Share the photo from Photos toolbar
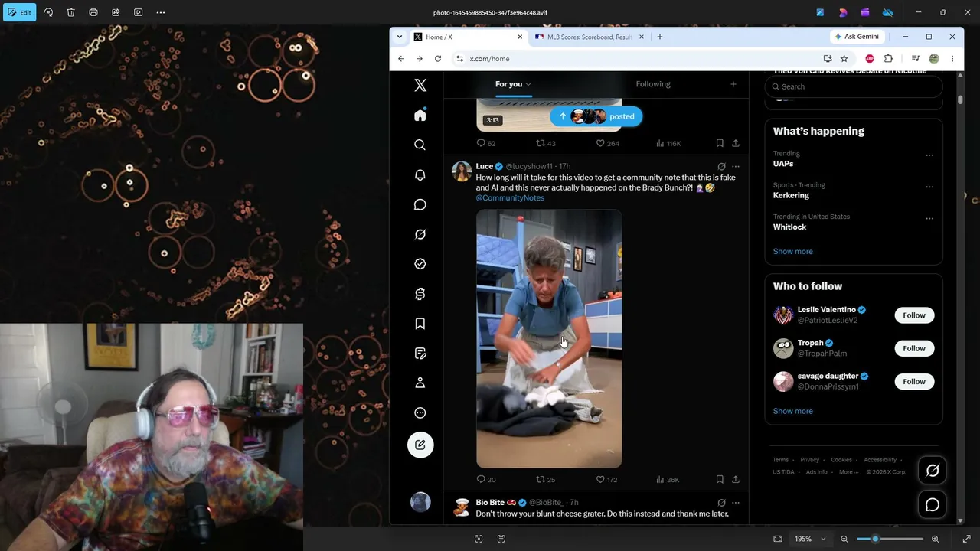This screenshot has height=551, width=980. click(116, 12)
